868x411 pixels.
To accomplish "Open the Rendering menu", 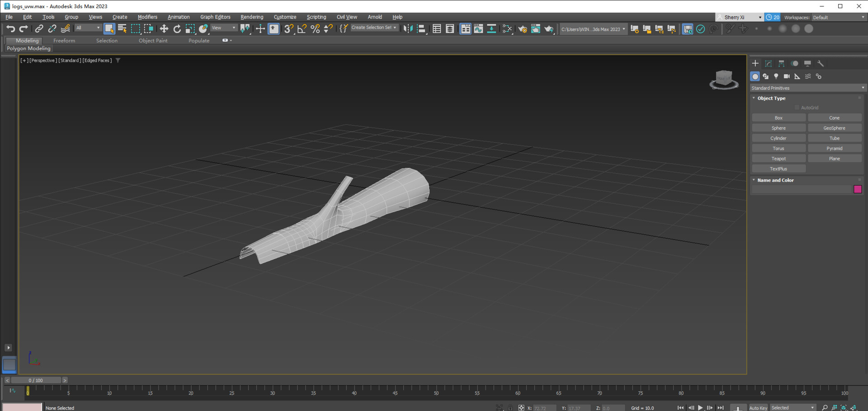I will pos(252,17).
